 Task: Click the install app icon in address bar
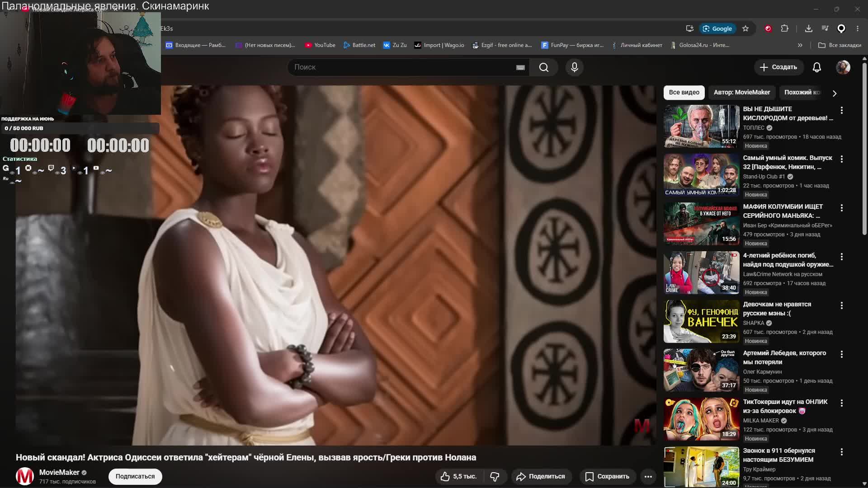[x=690, y=28]
